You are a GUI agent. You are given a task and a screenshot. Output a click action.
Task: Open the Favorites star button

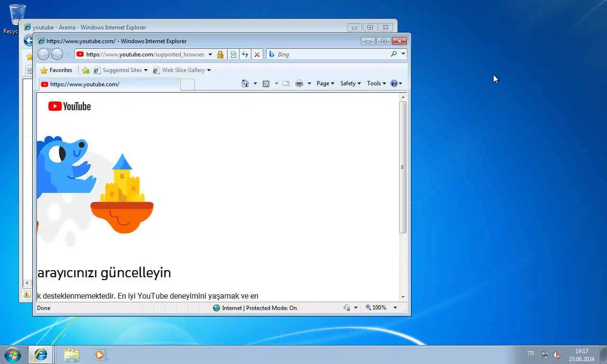click(x=56, y=70)
